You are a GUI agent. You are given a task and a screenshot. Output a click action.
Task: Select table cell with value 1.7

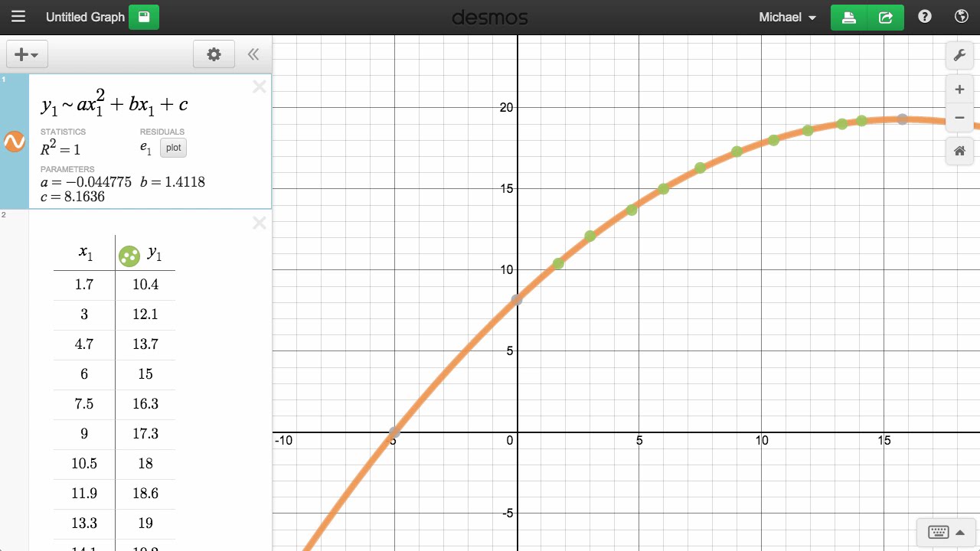(84, 285)
